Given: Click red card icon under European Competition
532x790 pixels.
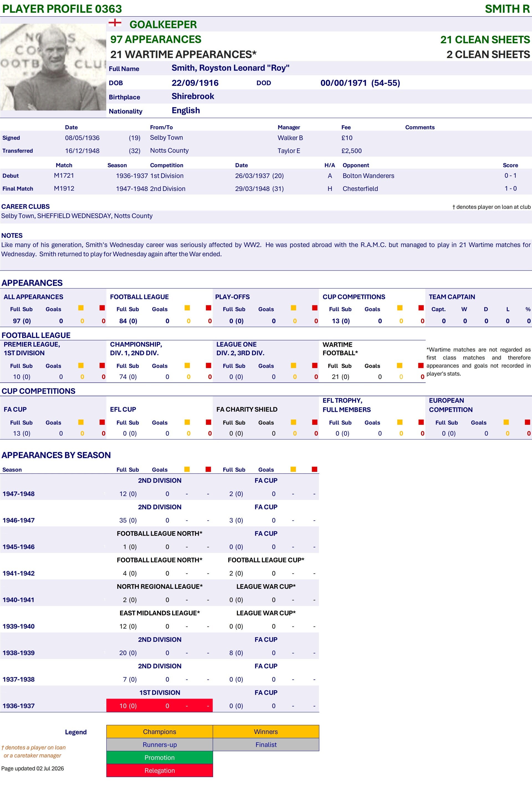Looking at the screenshot, I should tap(527, 422).
